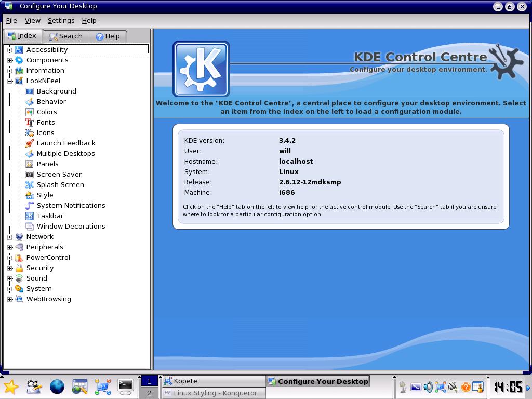Open the terminal icon in the panel

pyautogui.click(x=126, y=387)
